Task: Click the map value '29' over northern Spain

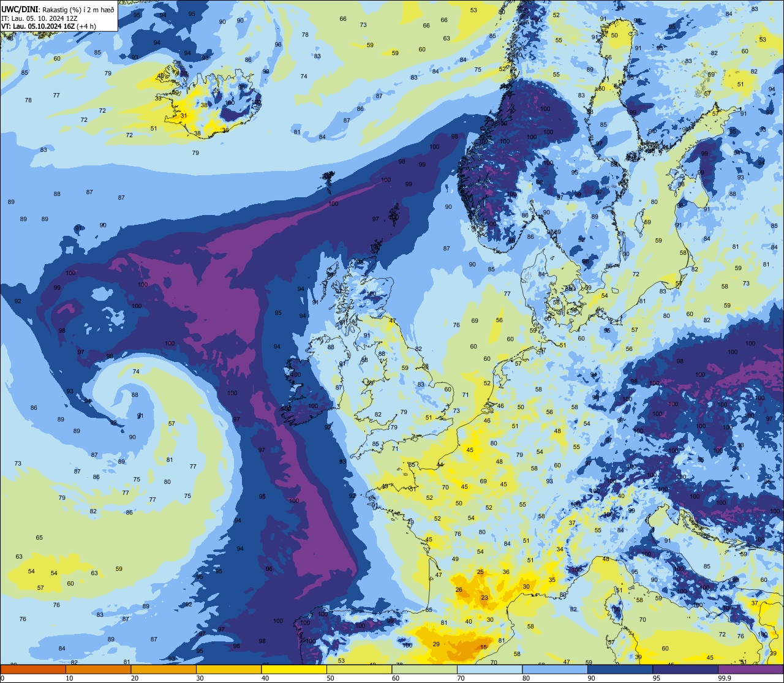Action: [x=436, y=644]
